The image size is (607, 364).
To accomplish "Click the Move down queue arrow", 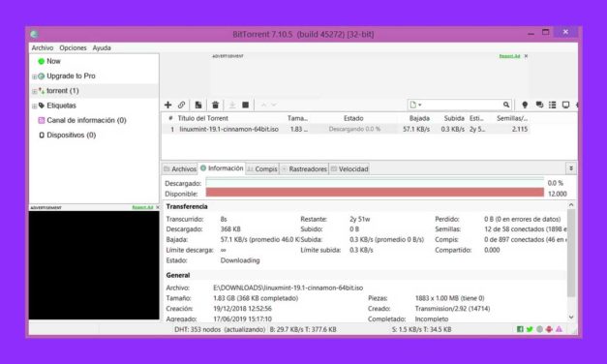I will pyautogui.click(x=274, y=105).
